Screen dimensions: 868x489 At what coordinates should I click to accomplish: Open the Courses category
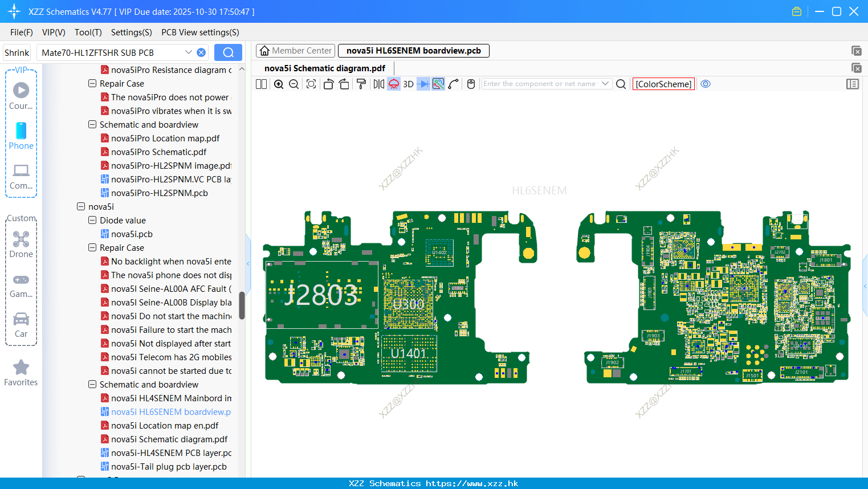pyautogui.click(x=21, y=96)
